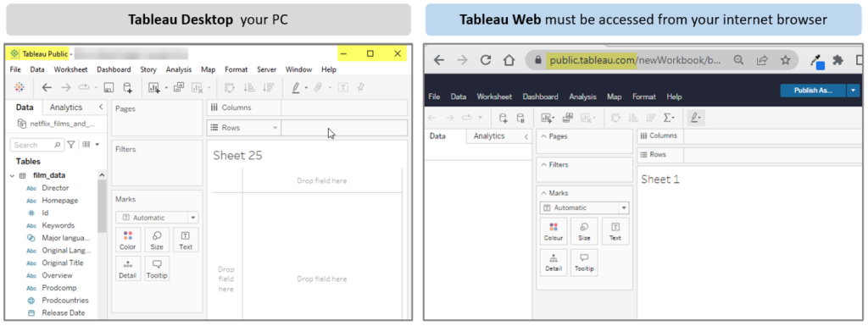868x326 pixels.
Task: Click Detail mark button in Tableau Web
Action: (x=554, y=262)
